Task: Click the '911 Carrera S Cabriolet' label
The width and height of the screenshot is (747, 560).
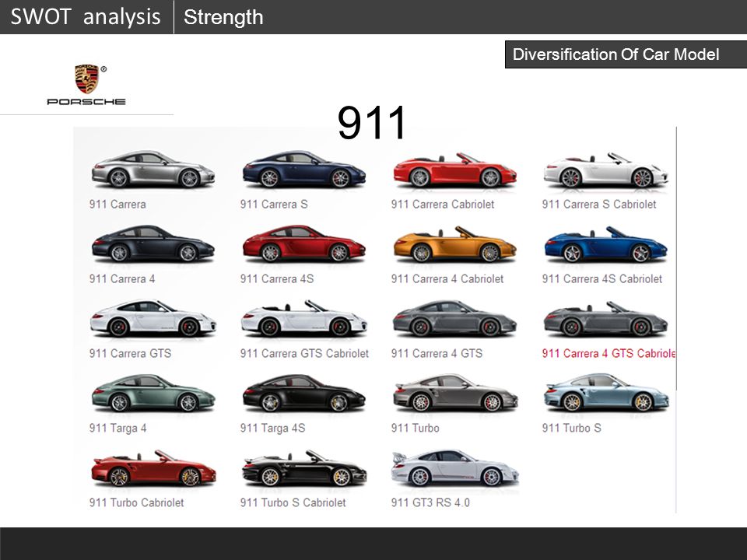Action: 599,205
